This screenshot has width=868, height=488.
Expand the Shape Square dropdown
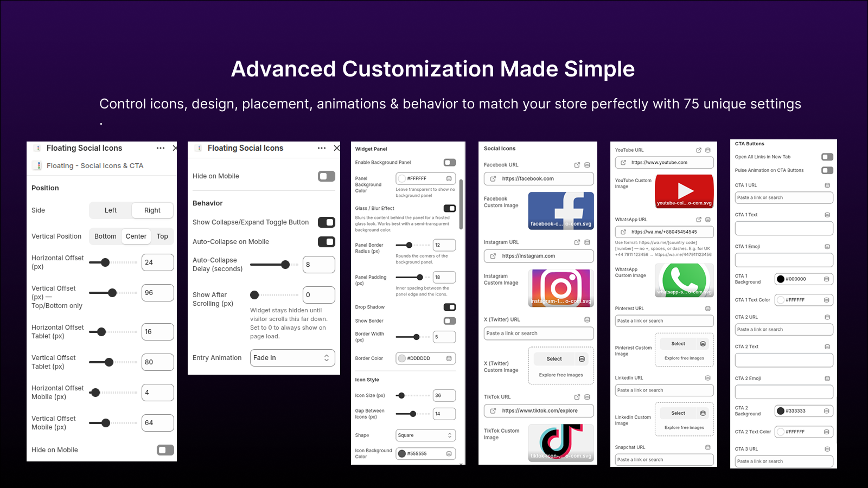pyautogui.click(x=426, y=435)
